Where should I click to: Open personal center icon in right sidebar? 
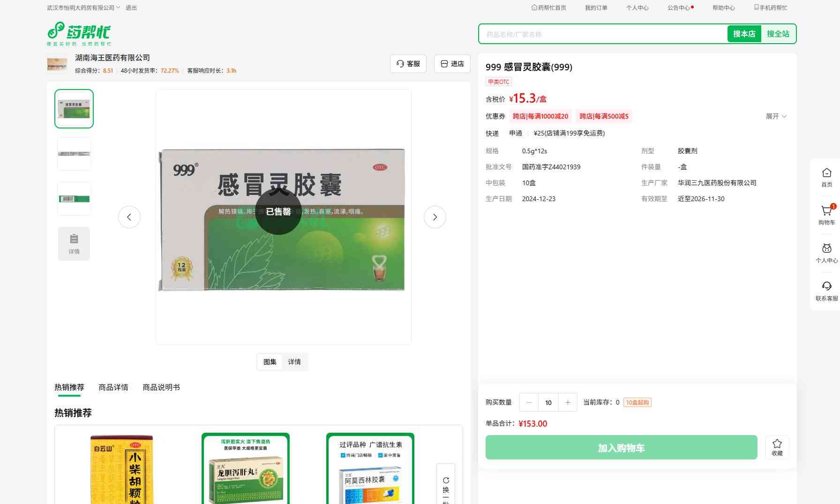[826, 249]
